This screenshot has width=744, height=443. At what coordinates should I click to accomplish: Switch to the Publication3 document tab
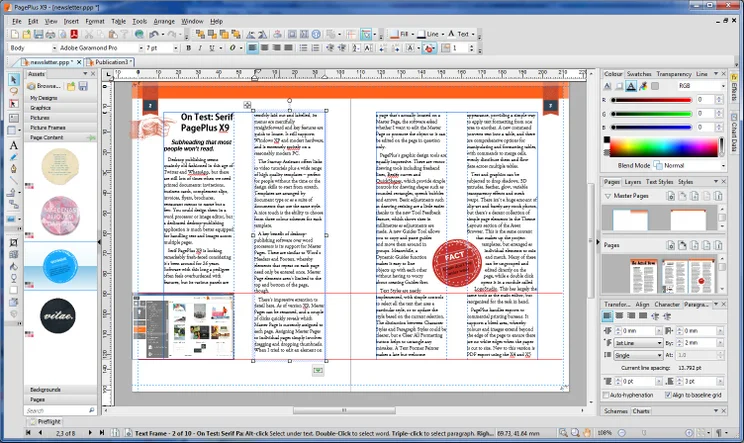[x=111, y=62]
